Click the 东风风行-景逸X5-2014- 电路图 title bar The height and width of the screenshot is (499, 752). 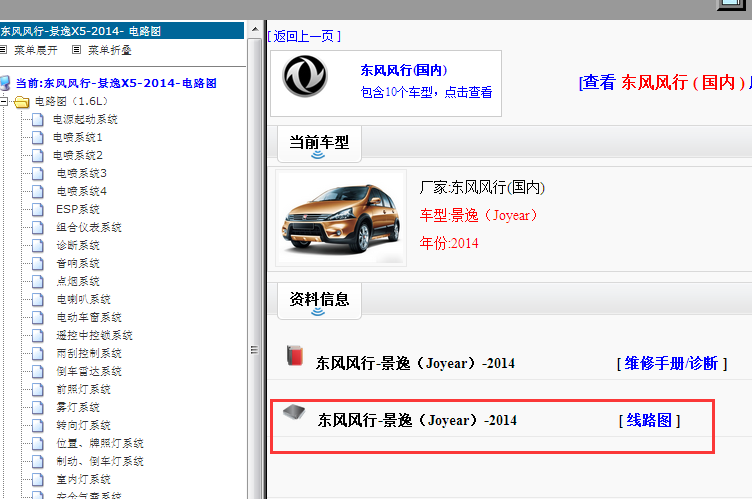click(x=122, y=31)
